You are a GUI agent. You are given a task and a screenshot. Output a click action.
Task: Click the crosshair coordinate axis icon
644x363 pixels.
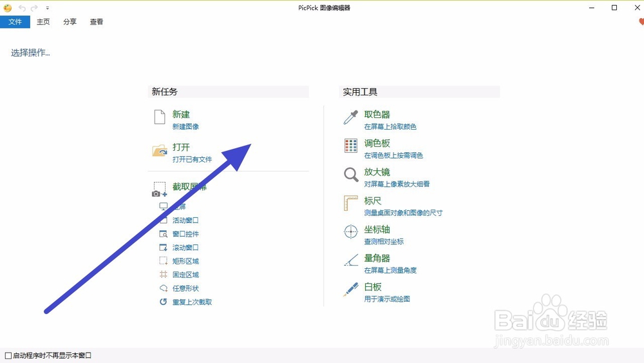point(351,232)
